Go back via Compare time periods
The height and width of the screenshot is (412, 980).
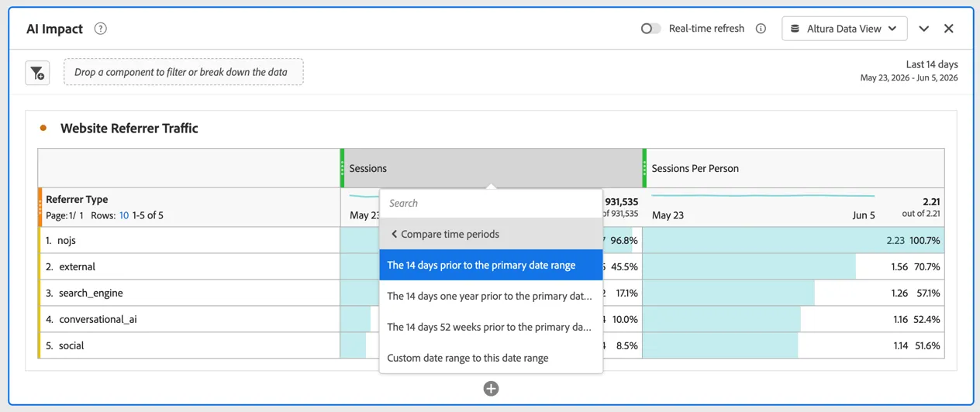(x=491, y=234)
